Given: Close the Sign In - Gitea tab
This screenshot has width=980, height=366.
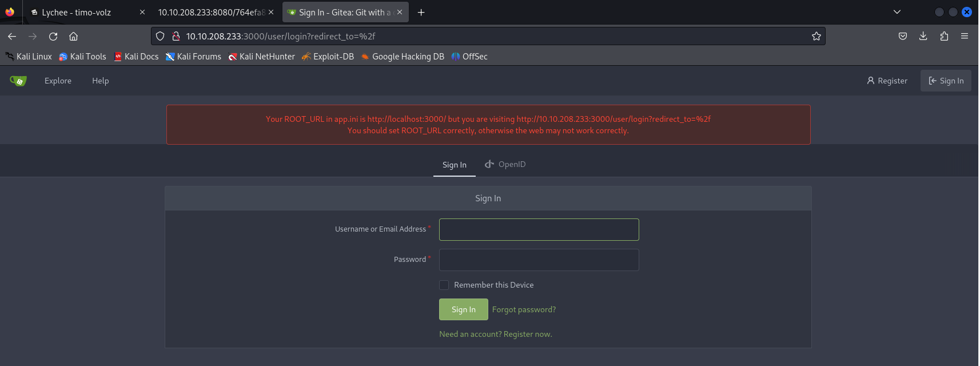Looking at the screenshot, I should coord(400,12).
